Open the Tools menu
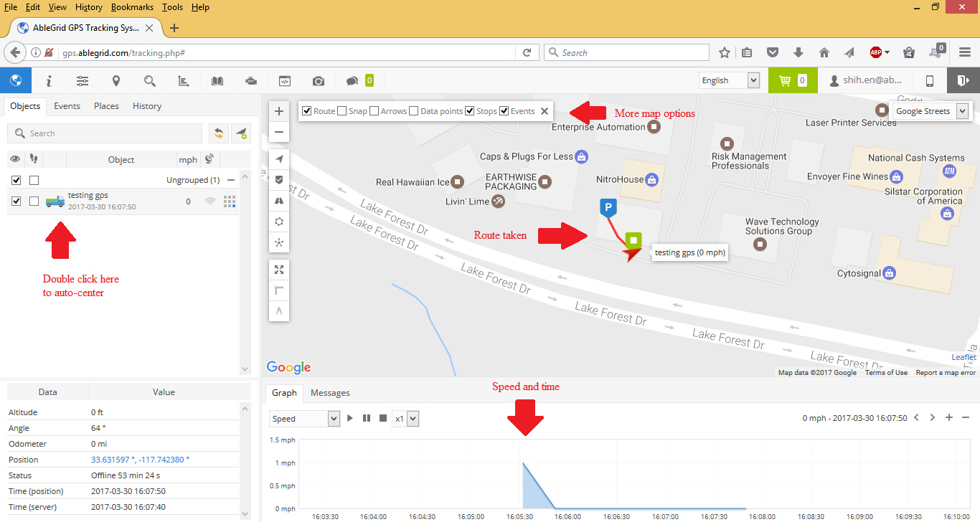The width and height of the screenshot is (980, 522). pyautogui.click(x=172, y=7)
